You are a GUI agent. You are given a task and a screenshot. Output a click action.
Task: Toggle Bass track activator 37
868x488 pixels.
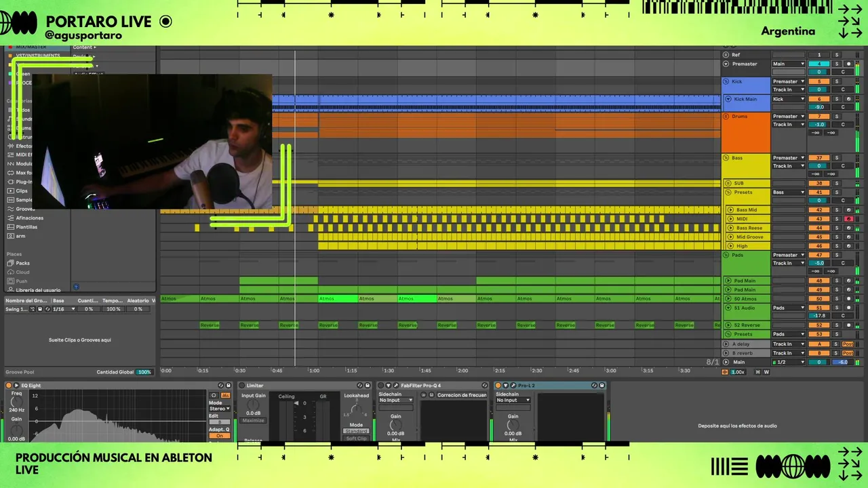pos(819,158)
